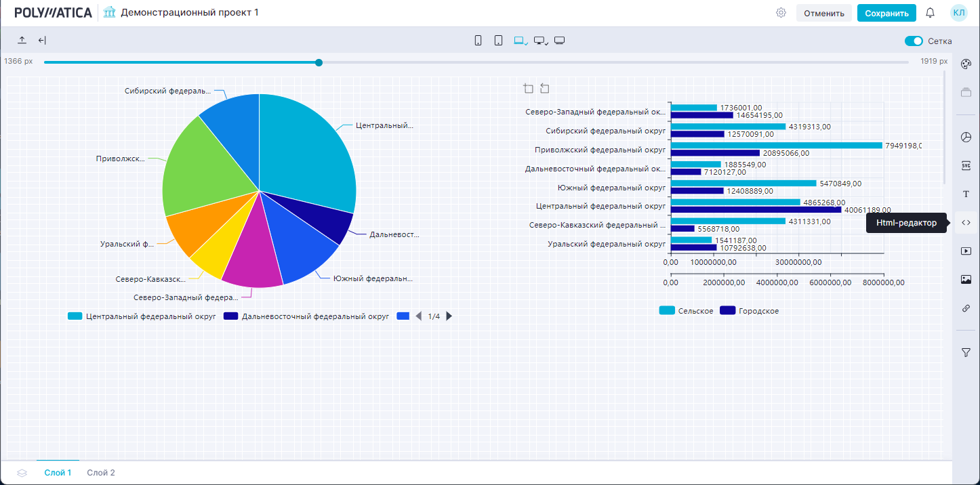Click the Сохранить button
Image resolution: width=980 pixels, height=485 pixels.
click(886, 13)
